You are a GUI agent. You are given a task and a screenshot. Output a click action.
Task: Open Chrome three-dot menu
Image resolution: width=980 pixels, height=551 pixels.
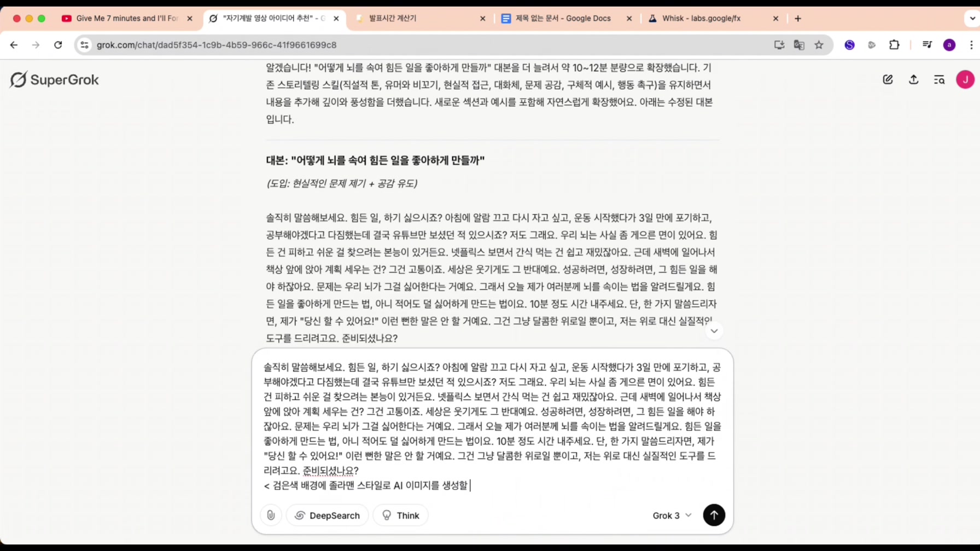click(x=971, y=45)
